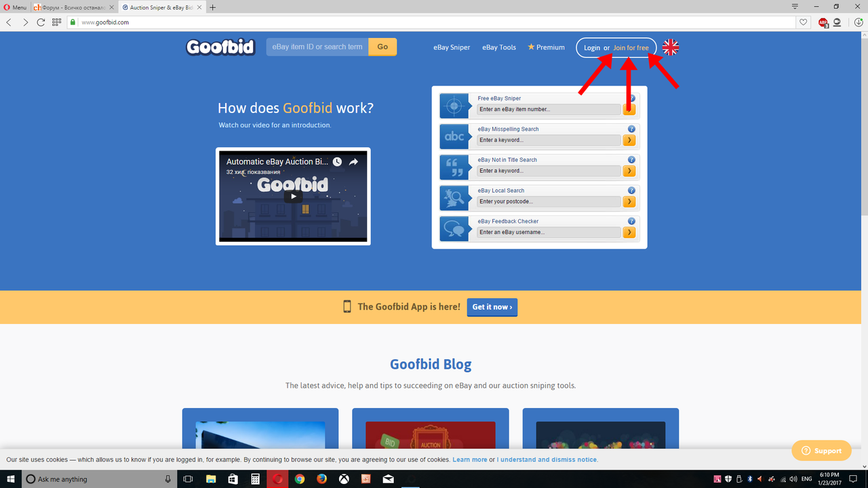The width and height of the screenshot is (868, 488).
Task: Click the Get it now button
Action: (492, 307)
